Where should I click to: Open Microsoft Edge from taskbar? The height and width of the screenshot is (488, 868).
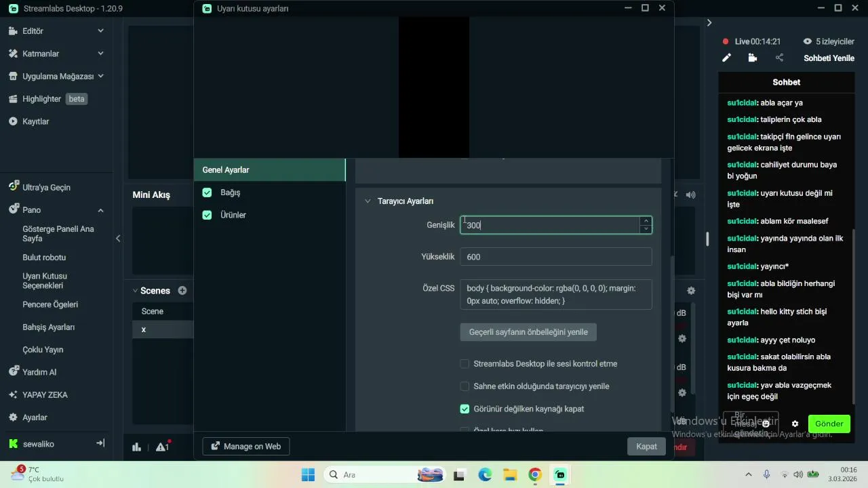pyautogui.click(x=485, y=474)
